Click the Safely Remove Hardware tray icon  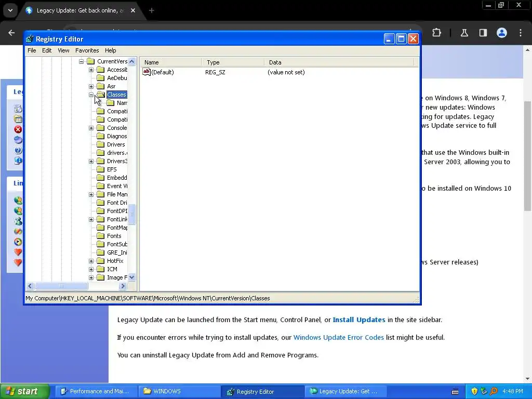(x=484, y=391)
